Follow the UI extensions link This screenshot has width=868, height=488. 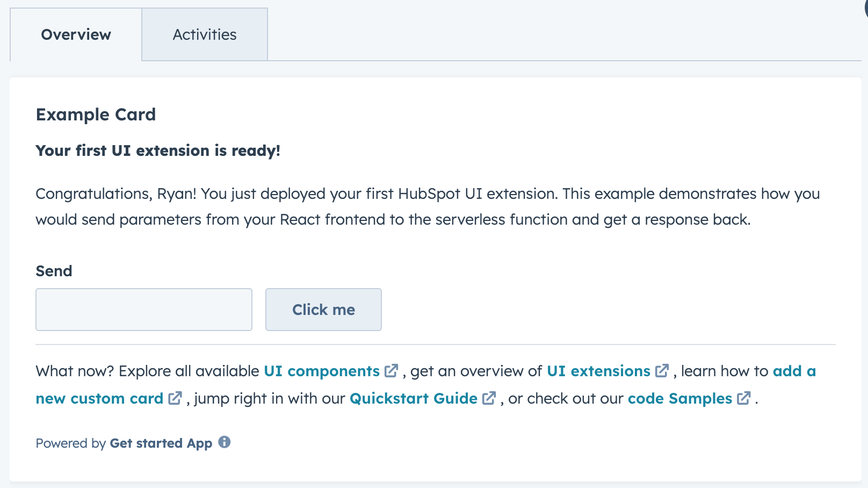tap(598, 371)
